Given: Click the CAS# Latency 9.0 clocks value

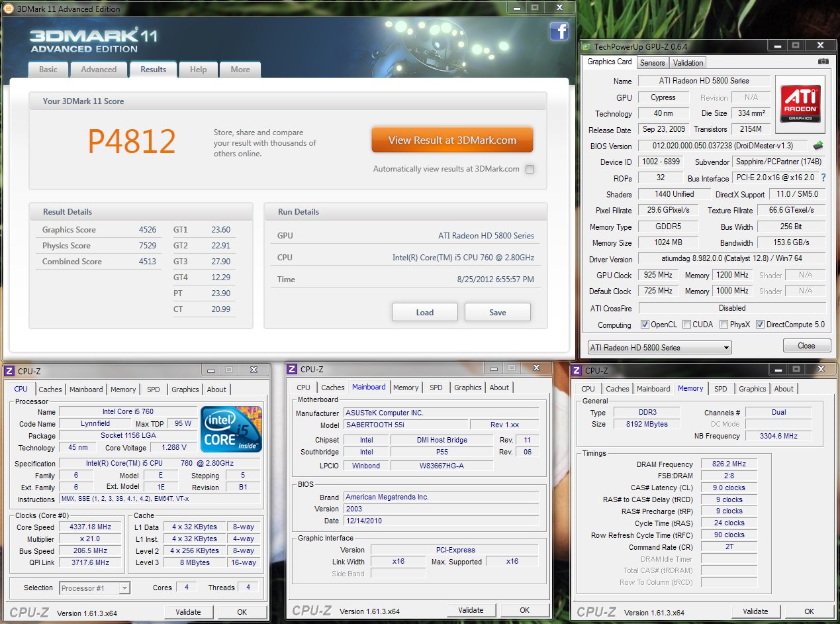Looking at the screenshot, I should [x=729, y=488].
